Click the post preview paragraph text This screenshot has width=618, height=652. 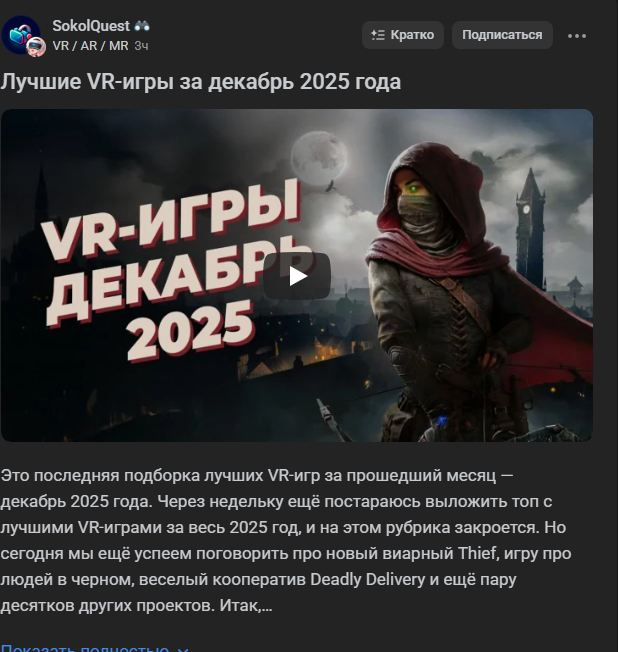point(286,541)
